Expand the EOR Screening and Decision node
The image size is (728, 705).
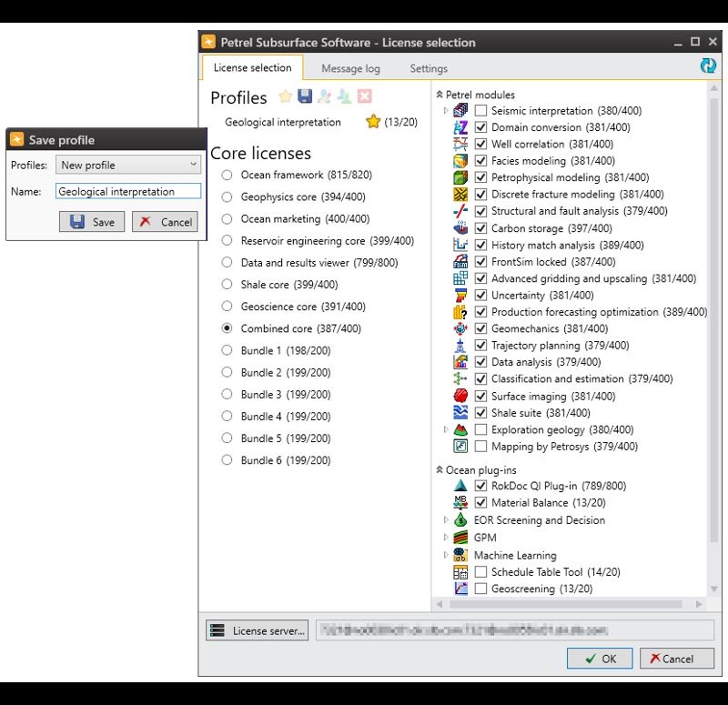446,519
